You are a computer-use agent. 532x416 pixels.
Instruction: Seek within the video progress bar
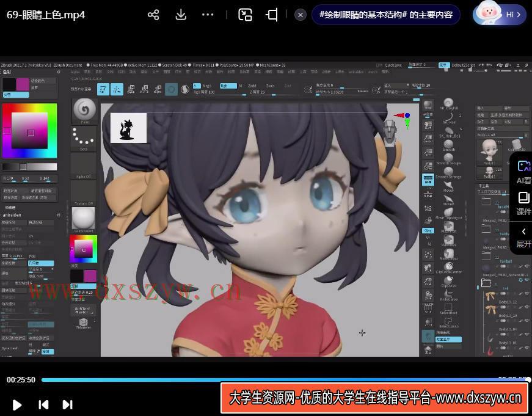[285, 380]
